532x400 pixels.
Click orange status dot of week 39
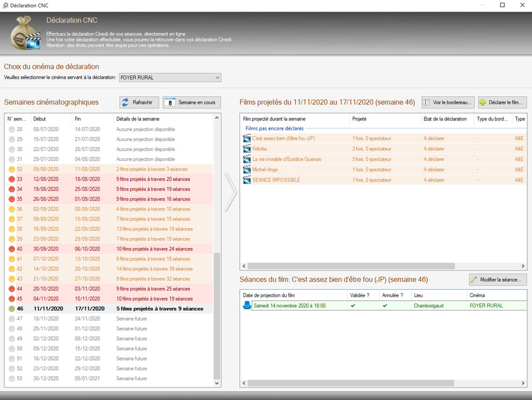click(12, 239)
